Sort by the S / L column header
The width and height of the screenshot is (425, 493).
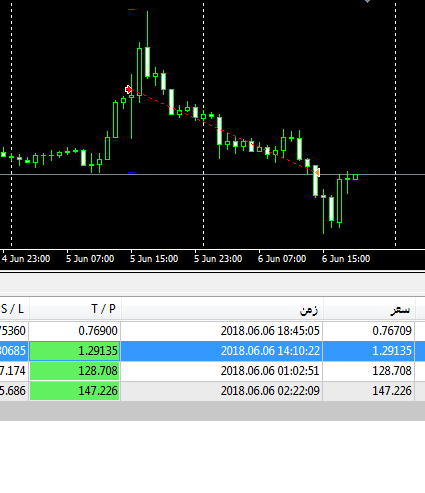[x=14, y=309]
